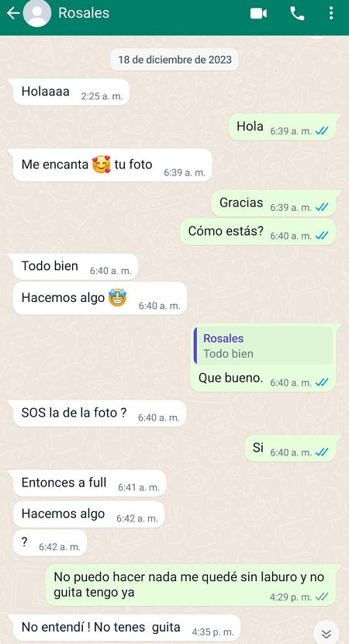
Task: Tap grey ticks on 'sin laburo' message
Action: coord(322,597)
